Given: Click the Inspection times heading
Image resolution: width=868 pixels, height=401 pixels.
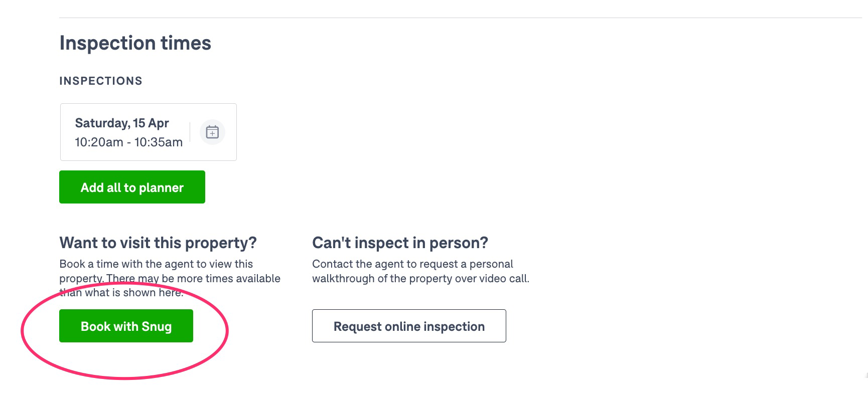Looking at the screenshot, I should [135, 43].
